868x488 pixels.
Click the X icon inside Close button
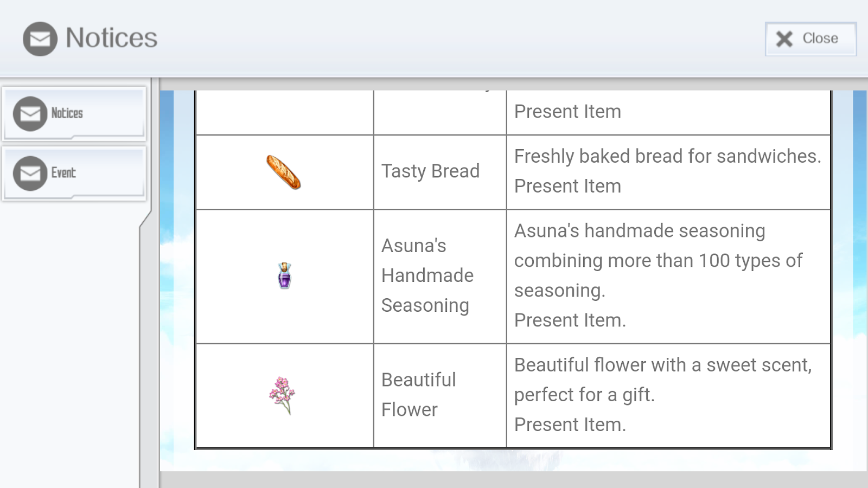click(783, 38)
